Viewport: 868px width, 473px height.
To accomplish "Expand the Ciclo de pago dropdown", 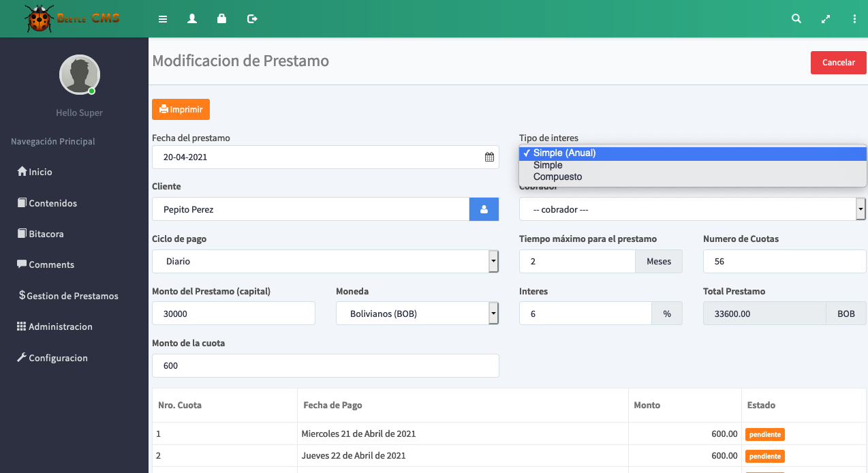I will (325, 261).
